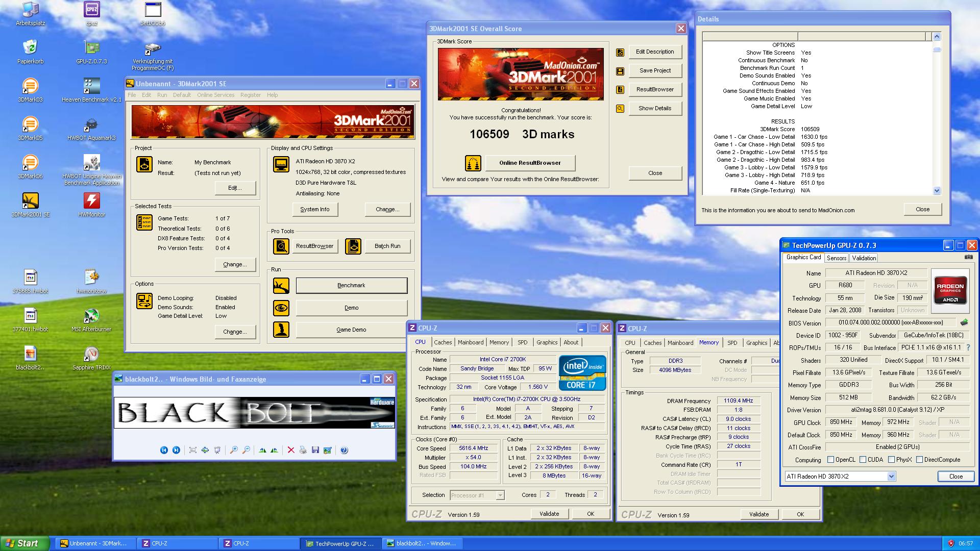The height and width of the screenshot is (551, 980).
Task: Click the Online ResultBrowser button
Action: pos(530,163)
